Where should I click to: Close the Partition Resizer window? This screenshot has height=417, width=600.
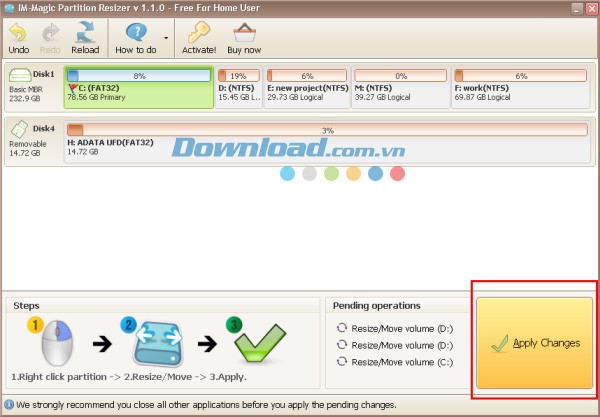tap(592, 8)
